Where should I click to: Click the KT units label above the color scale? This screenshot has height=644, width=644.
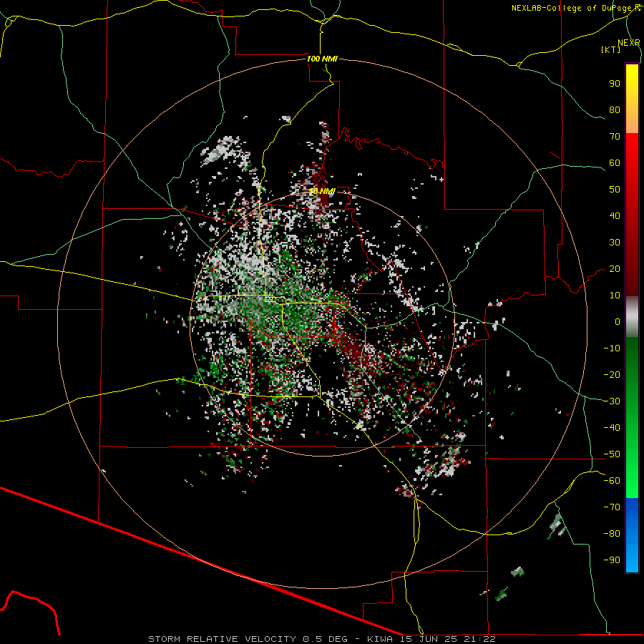(x=611, y=49)
